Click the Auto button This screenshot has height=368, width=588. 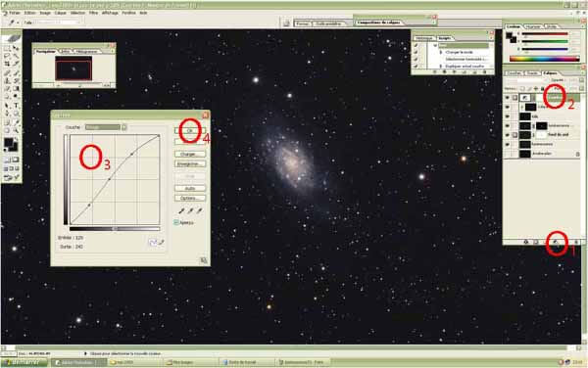(190, 188)
